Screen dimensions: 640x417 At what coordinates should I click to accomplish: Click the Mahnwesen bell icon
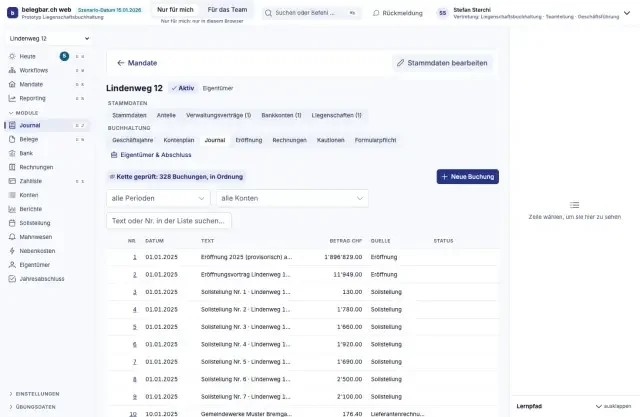point(12,237)
